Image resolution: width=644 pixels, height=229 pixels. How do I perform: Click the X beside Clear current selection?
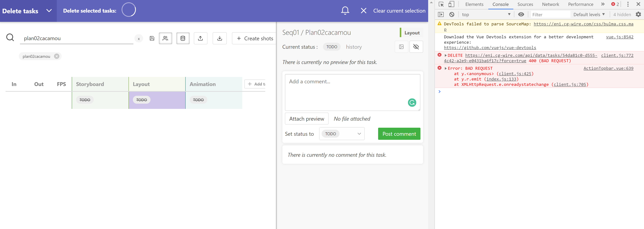tap(363, 10)
